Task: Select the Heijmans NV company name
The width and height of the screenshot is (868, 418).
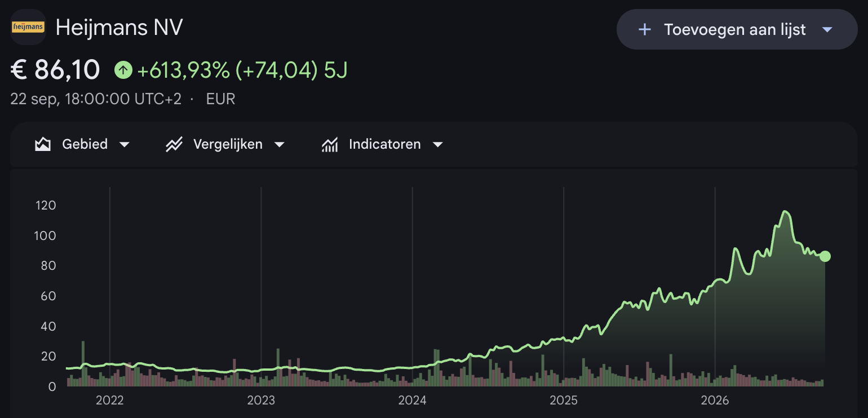Action: 119,28
